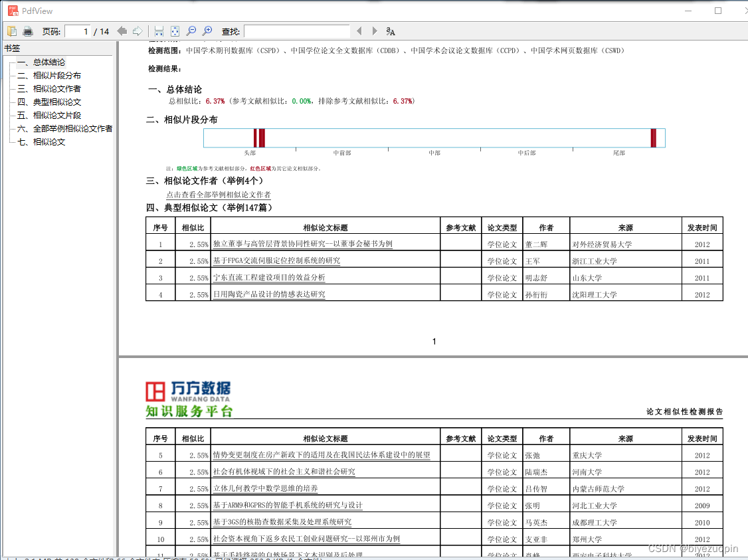
Task: Go to previous page with back arrow
Action: coord(122,31)
